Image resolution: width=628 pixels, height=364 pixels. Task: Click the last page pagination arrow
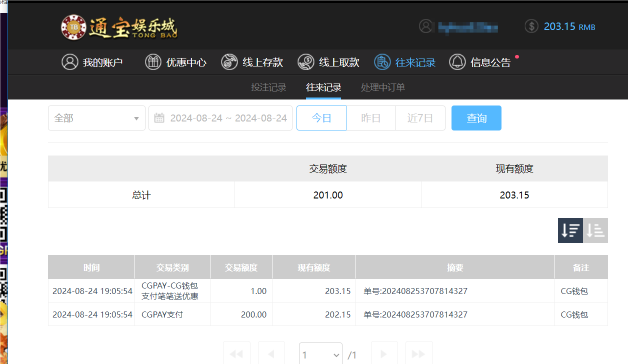[419, 354]
